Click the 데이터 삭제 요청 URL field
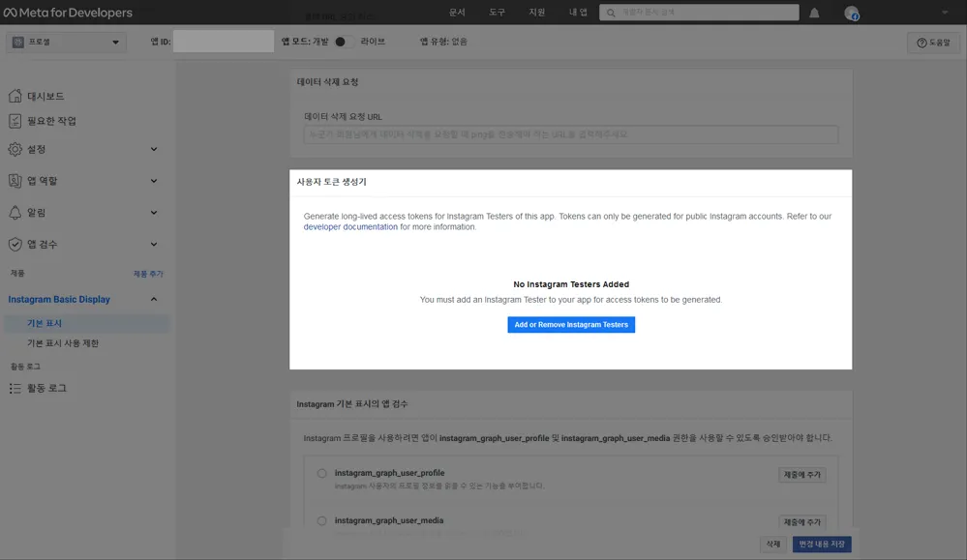This screenshot has width=967, height=560. pos(571,134)
